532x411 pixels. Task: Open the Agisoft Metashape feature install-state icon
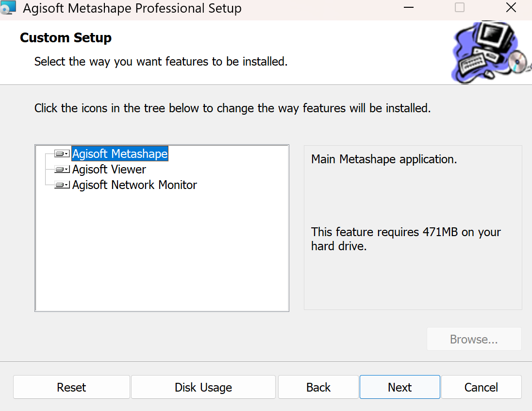pyautogui.click(x=62, y=154)
